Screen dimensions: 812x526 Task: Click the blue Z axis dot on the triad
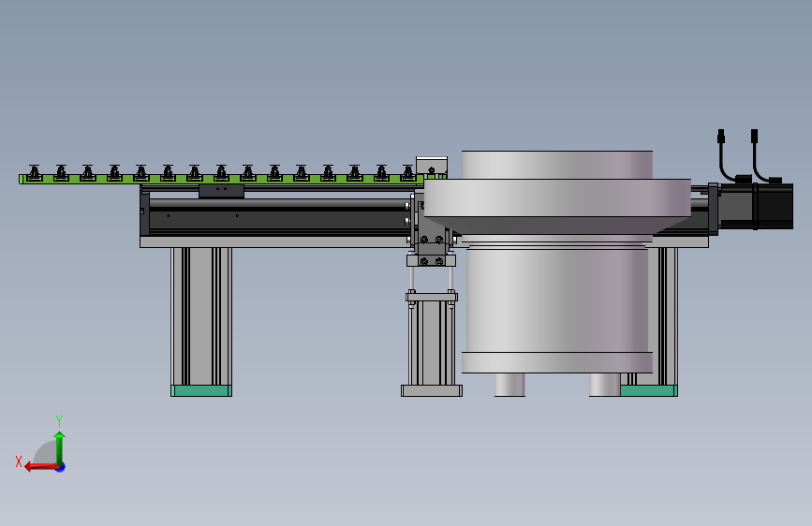(x=61, y=468)
